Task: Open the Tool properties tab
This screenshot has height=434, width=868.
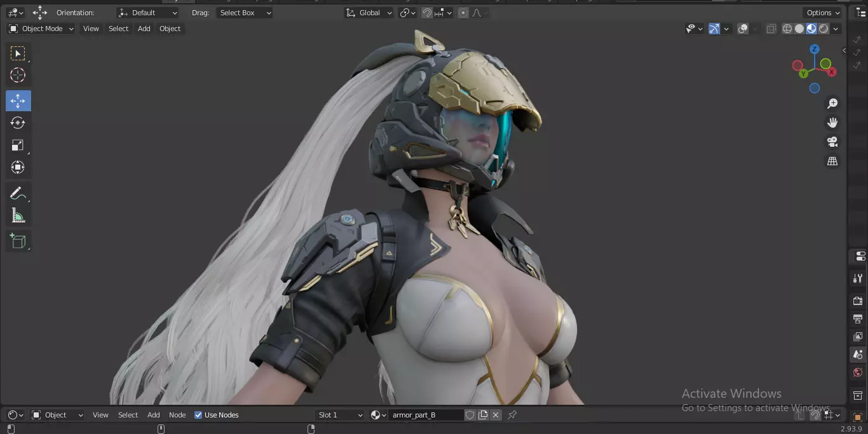Action: (858, 278)
